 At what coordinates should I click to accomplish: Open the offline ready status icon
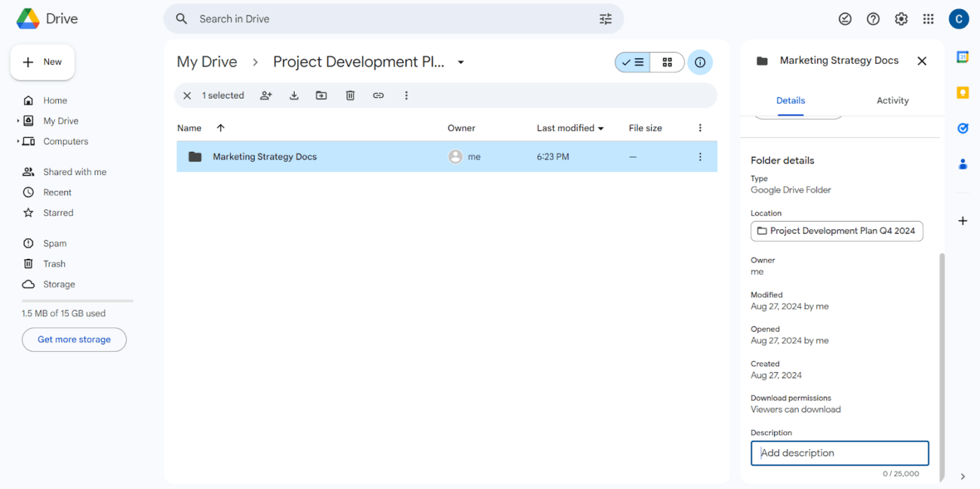tap(845, 19)
